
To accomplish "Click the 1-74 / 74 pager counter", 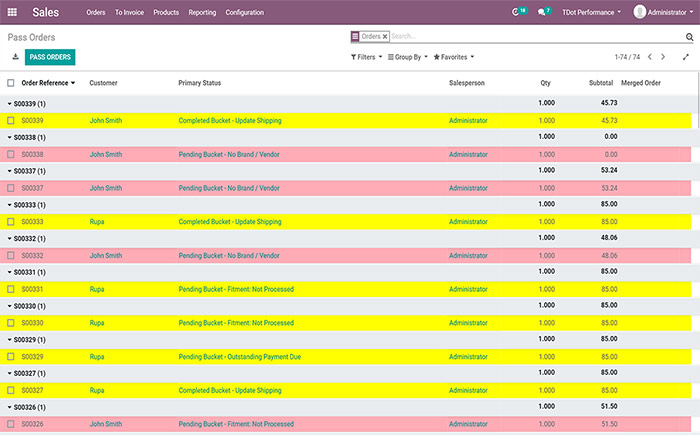I will tap(627, 57).
